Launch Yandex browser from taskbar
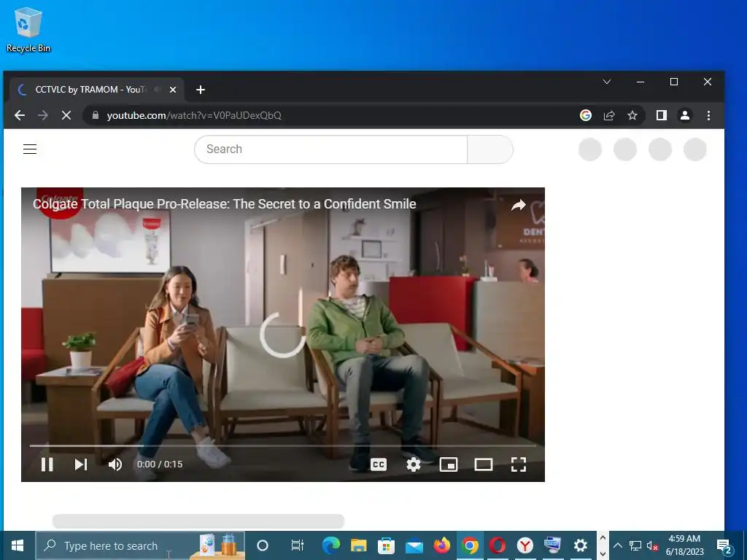Screen dimensions: 747x560 tap(525, 545)
